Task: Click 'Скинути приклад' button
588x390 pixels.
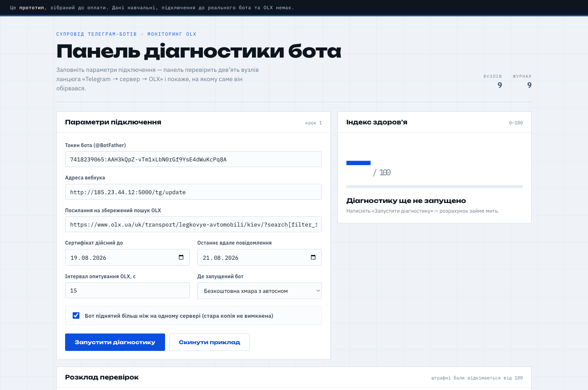Action: tap(210, 342)
